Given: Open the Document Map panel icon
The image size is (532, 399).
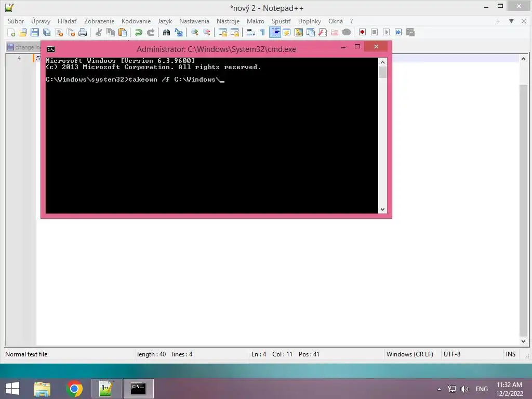Looking at the screenshot, I should pyautogui.click(x=299, y=32).
